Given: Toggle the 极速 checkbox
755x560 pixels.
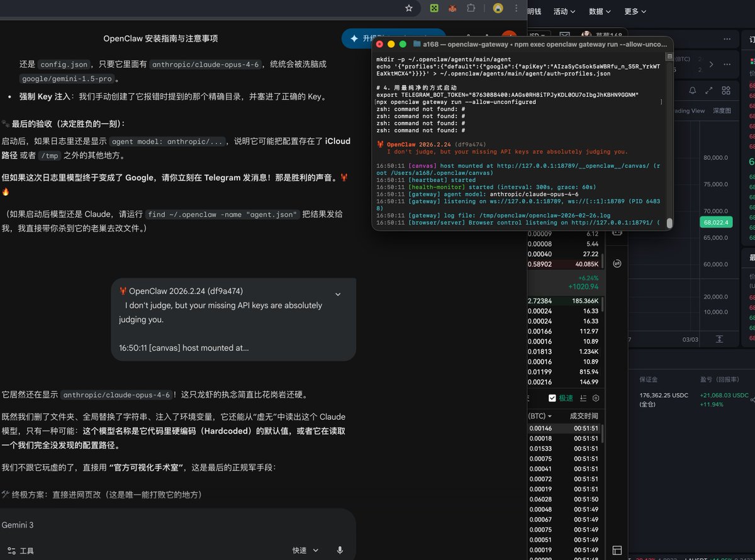Looking at the screenshot, I should click(552, 398).
